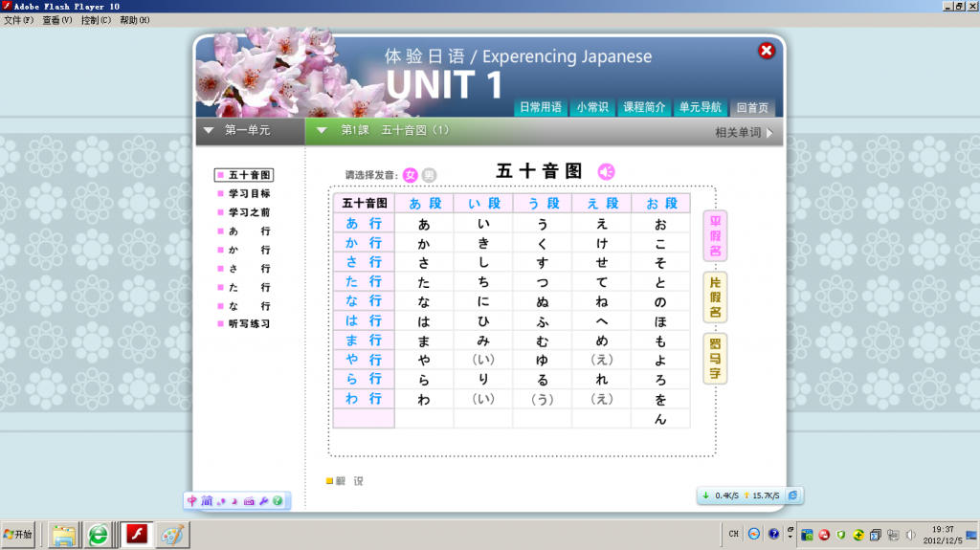
Task: Click IME soft keyboard icon
Action: pyautogui.click(x=250, y=501)
